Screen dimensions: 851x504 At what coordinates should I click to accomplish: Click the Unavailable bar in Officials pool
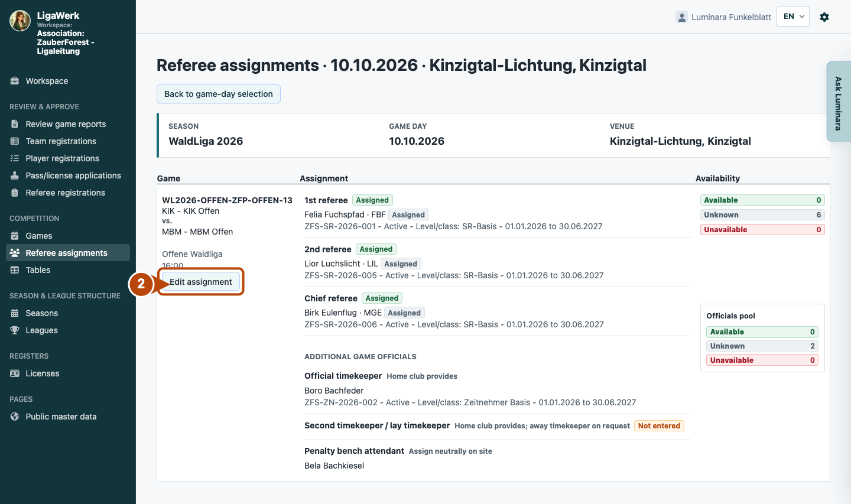click(x=762, y=360)
